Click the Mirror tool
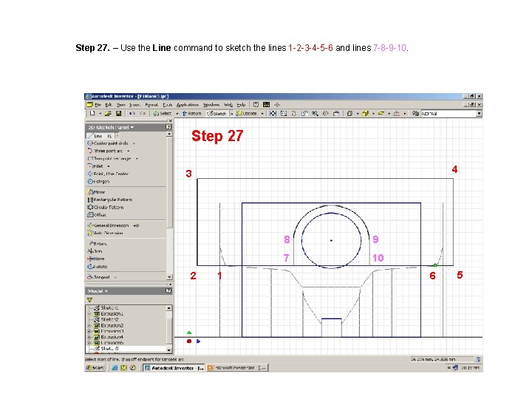The height and width of the screenshot is (399, 532). click(x=96, y=191)
